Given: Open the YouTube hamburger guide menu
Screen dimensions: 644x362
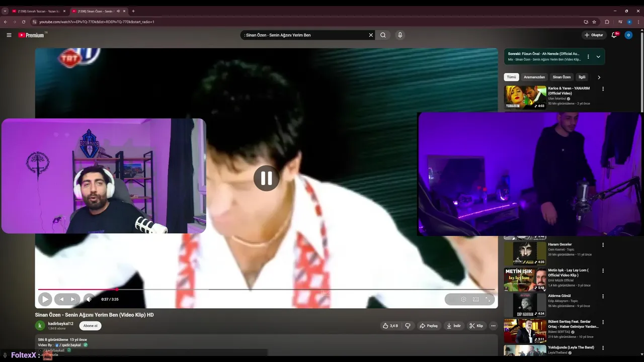Looking at the screenshot, I should [9, 35].
